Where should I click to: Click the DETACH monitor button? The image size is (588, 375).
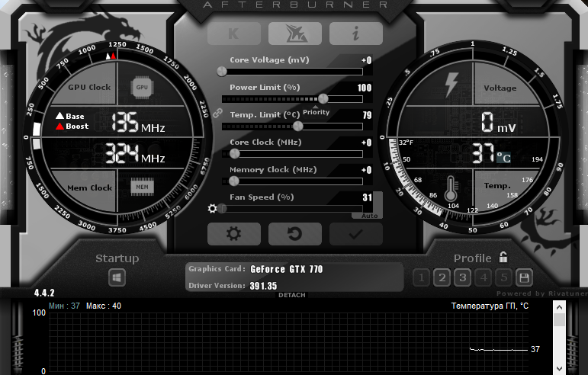pyautogui.click(x=292, y=295)
